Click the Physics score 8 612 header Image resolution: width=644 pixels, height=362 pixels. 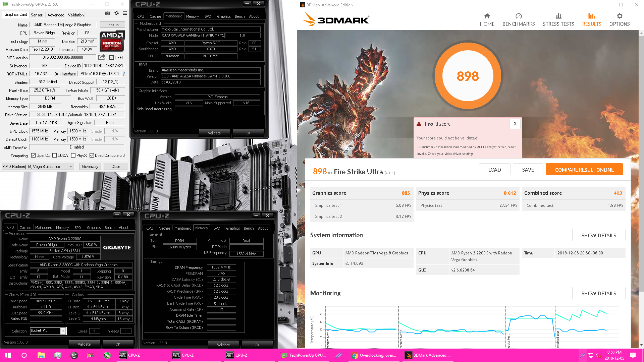point(467,193)
